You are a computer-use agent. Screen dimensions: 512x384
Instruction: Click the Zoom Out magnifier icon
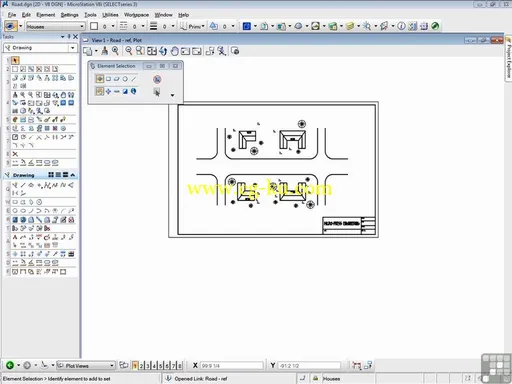pyautogui.click(x=128, y=51)
